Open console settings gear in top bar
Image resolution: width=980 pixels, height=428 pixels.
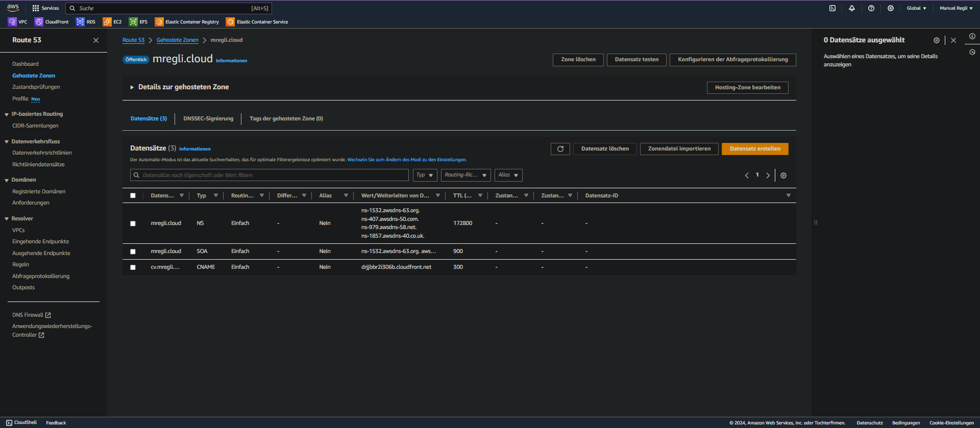click(x=891, y=8)
